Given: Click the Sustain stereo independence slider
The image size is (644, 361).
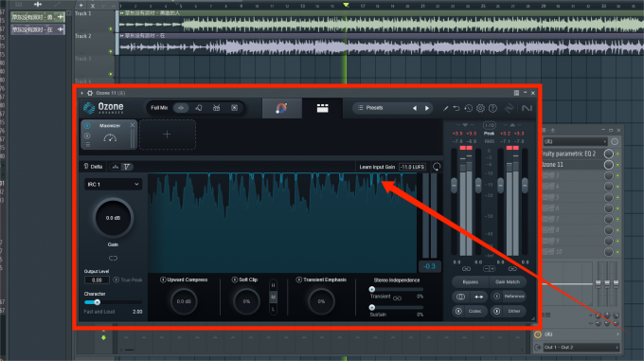Looking at the screenshot, I should point(397,307).
